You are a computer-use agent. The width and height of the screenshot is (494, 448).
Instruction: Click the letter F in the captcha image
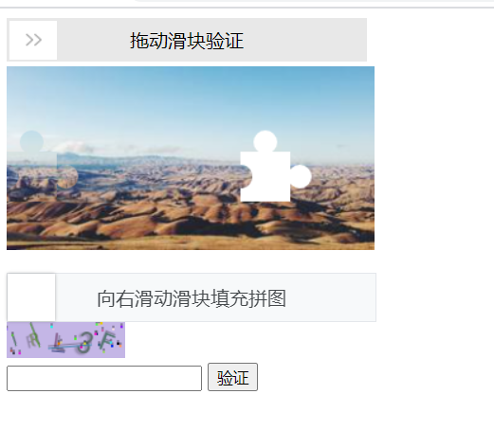(x=107, y=341)
